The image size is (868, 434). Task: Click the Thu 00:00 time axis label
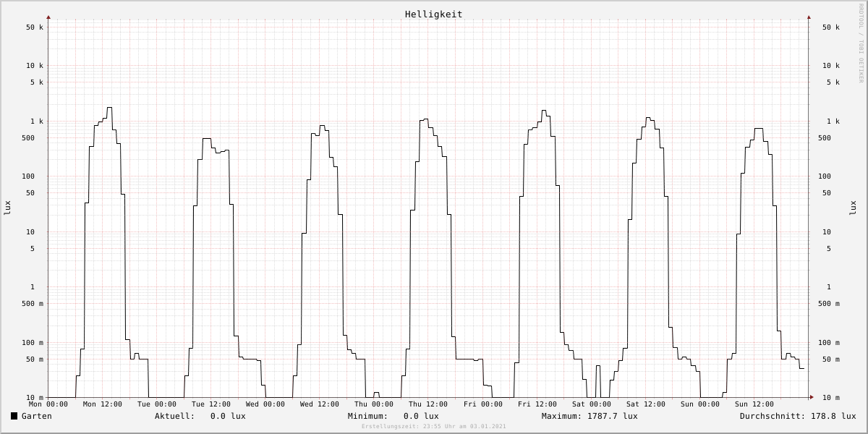(374, 404)
